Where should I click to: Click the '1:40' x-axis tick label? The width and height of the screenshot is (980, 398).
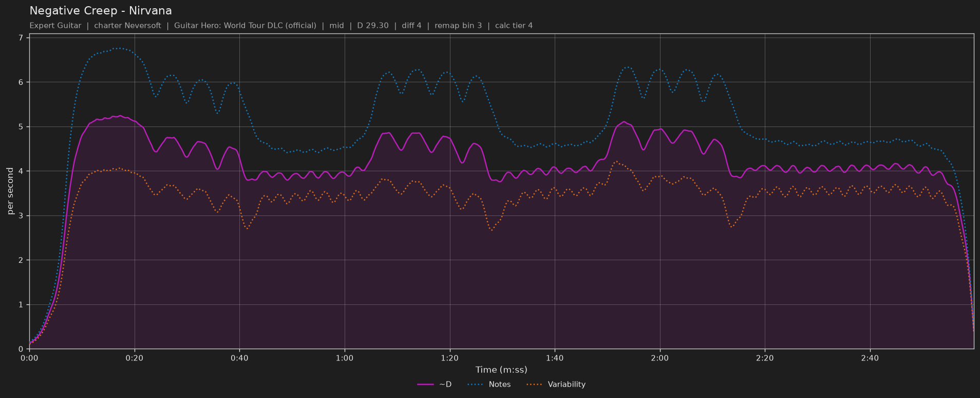tap(555, 358)
